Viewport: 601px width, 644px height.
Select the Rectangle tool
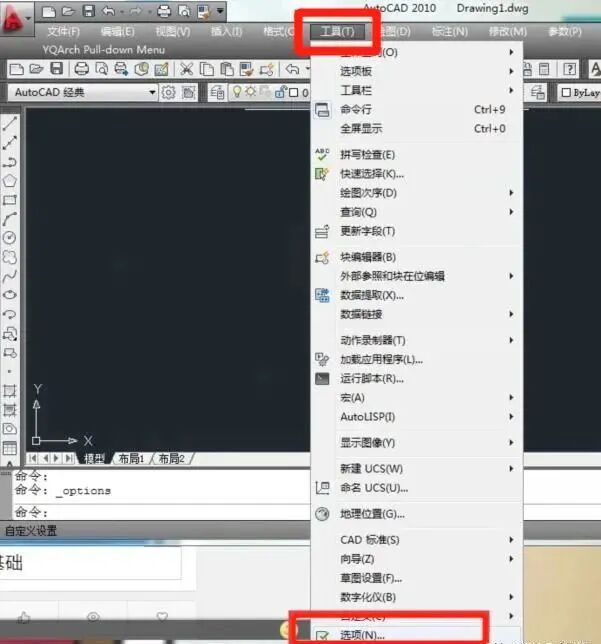(x=10, y=200)
